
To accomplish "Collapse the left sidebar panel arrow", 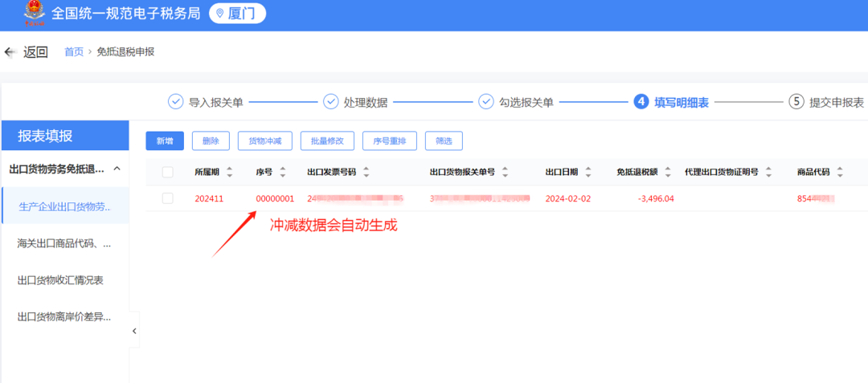I will click(134, 331).
